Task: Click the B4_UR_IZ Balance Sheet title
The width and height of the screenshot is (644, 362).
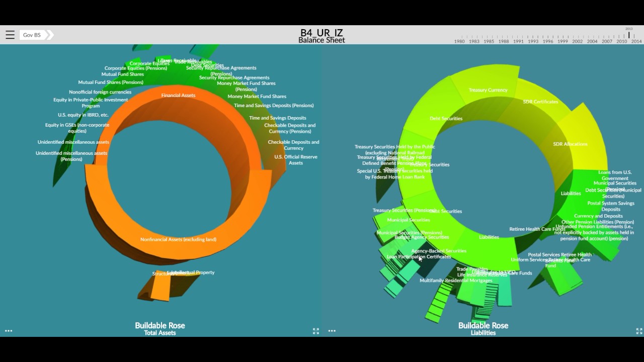Action: pyautogui.click(x=321, y=36)
